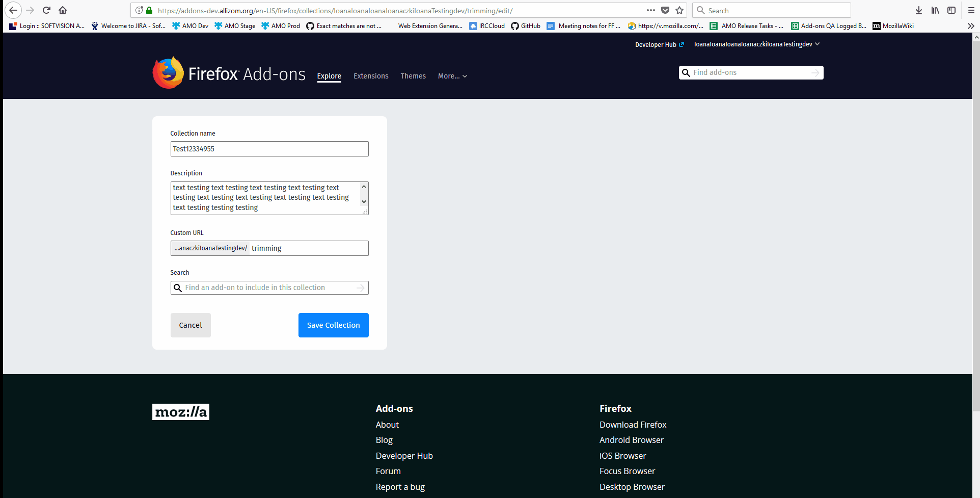Bookmark this page with the star
This screenshot has width=980, height=498.
[x=679, y=10]
